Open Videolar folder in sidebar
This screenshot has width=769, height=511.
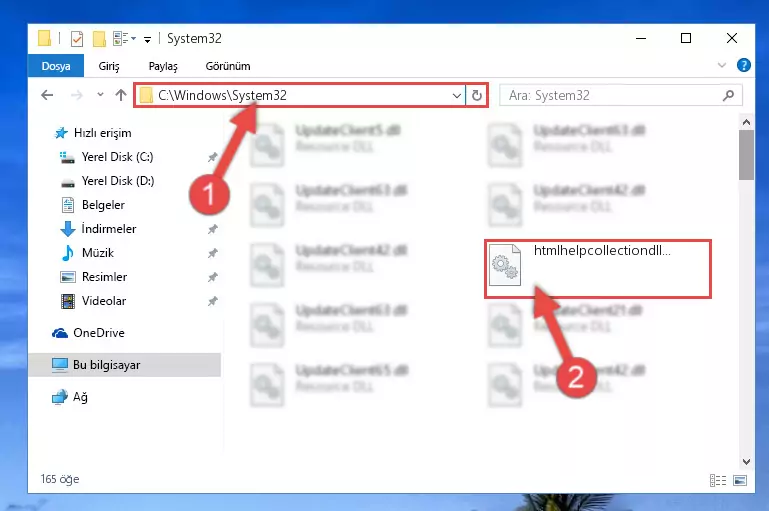(x=103, y=301)
